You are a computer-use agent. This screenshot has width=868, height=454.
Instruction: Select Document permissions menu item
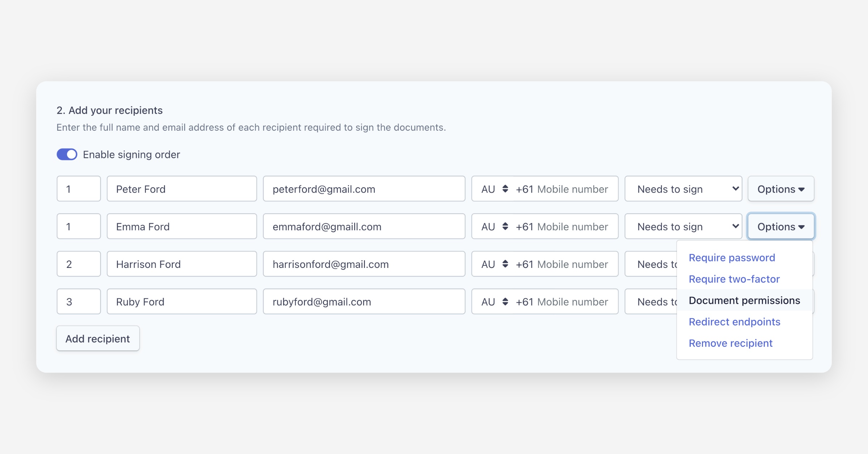tap(744, 300)
